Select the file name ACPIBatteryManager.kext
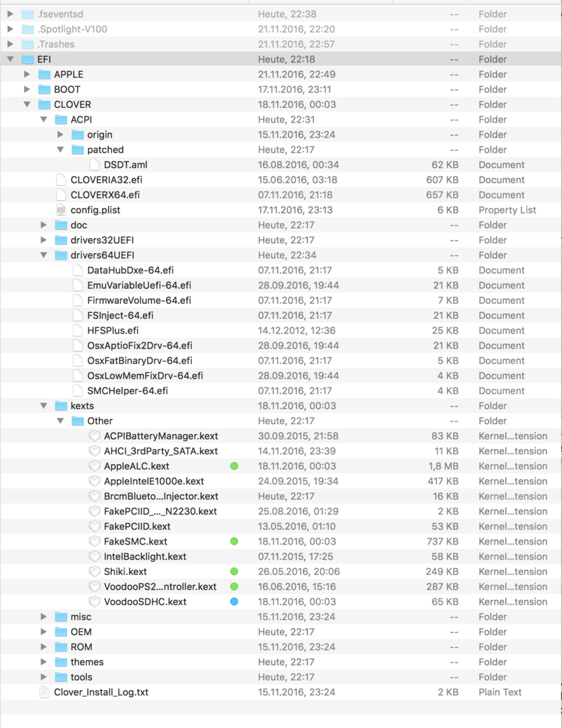The height and width of the screenshot is (728, 562). [161, 436]
